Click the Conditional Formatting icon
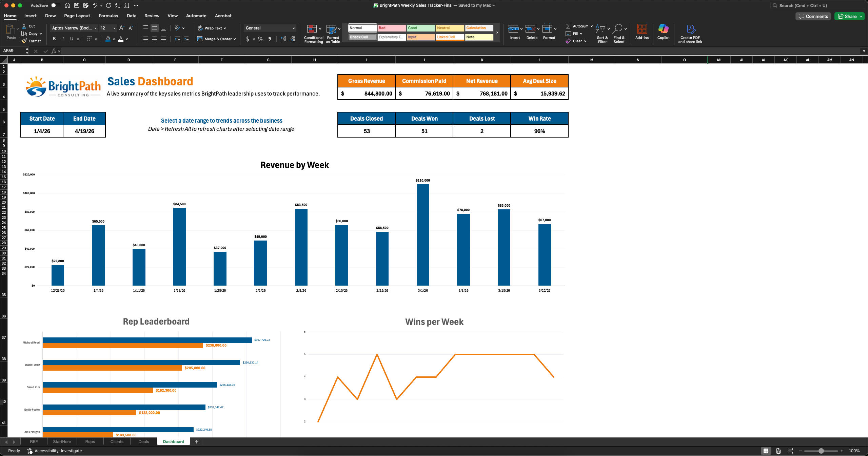This screenshot has height=456, width=868. (312, 29)
